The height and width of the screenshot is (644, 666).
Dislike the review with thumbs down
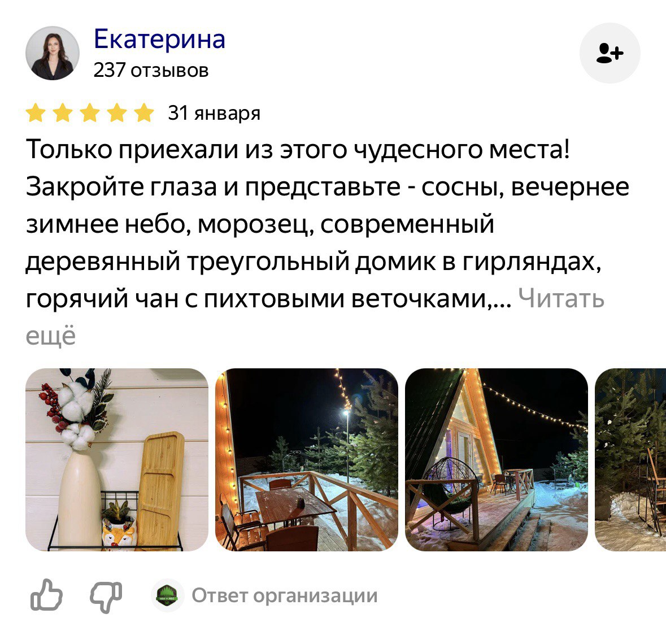pyautogui.click(x=106, y=596)
